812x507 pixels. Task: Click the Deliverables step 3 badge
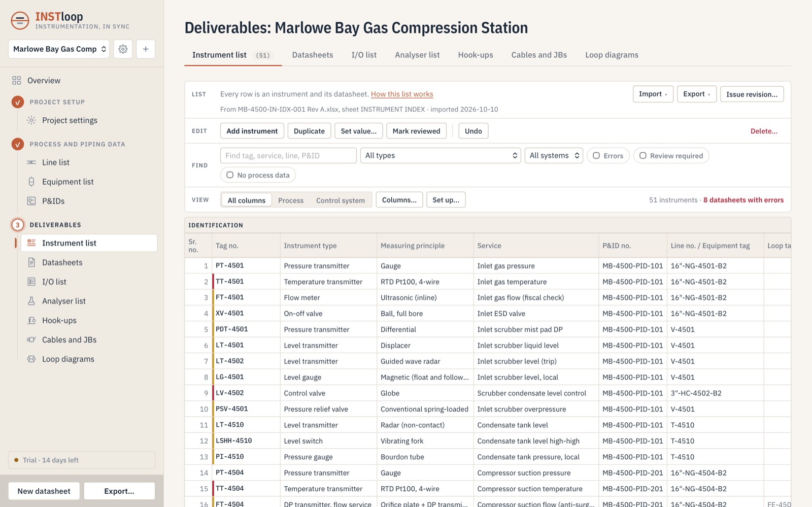[18, 225]
